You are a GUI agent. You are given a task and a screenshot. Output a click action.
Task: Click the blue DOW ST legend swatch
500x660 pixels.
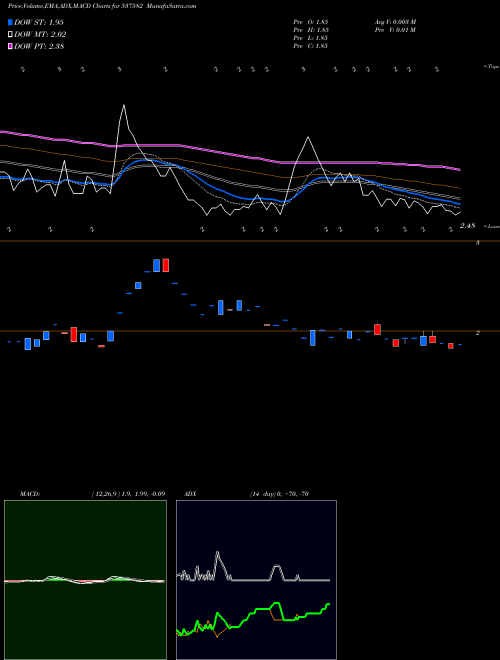(11, 22)
